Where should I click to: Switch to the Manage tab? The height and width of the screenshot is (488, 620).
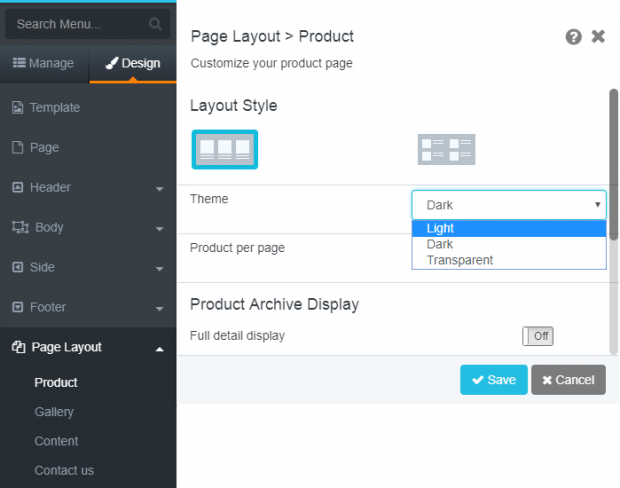point(44,64)
